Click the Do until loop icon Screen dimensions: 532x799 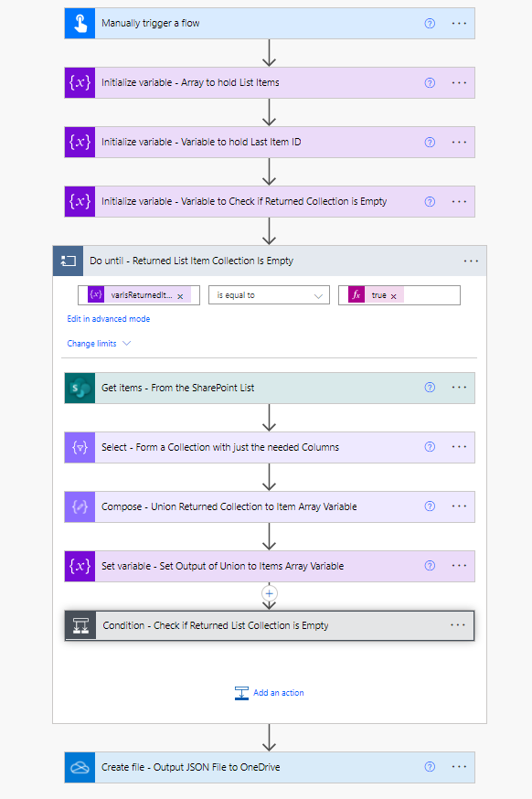pos(69,261)
